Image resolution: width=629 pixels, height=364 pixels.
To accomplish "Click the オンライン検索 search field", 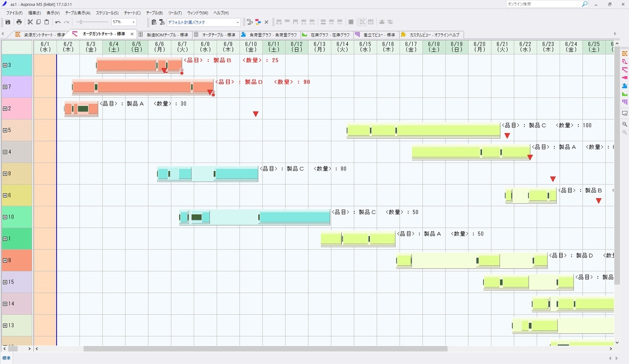I will tap(543, 4).
